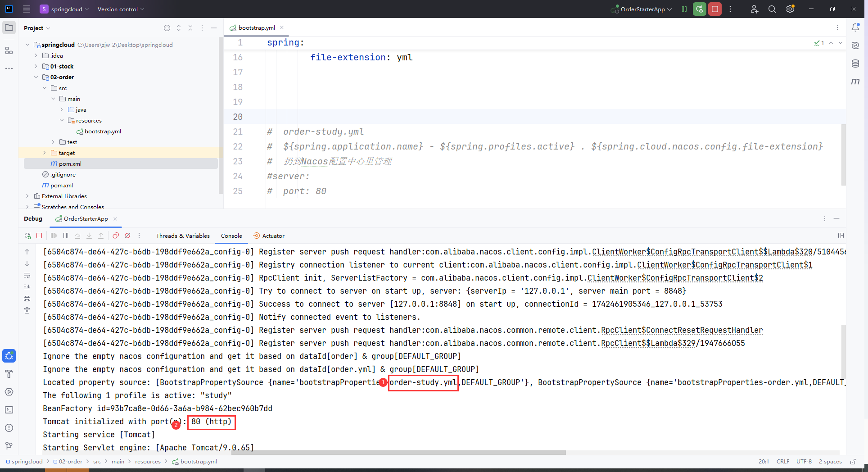Stop debug session in Debug panel
Viewport: 868px width, 472px height.
click(39, 236)
